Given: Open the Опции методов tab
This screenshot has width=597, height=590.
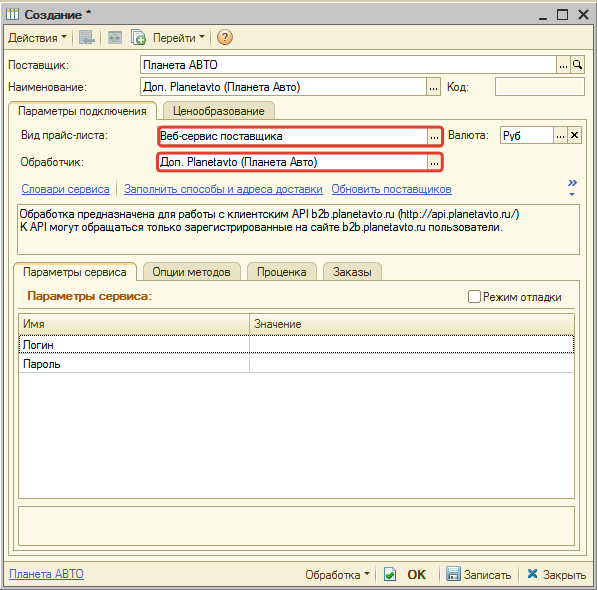Looking at the screenshot, I should coord(192,272).
